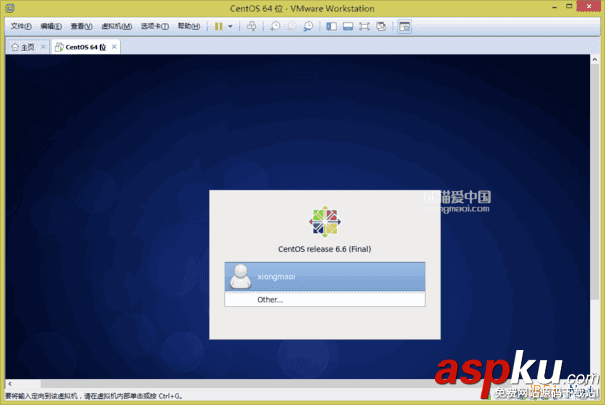Minimize the VMware Workstation window
Viewport: 605px width, 405px height.
[554, 7]
